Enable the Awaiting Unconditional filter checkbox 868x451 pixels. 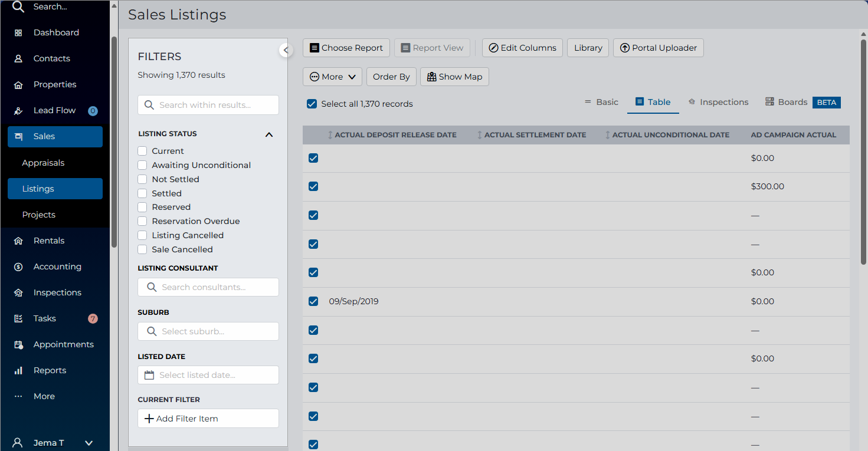[x=142, y=166]
